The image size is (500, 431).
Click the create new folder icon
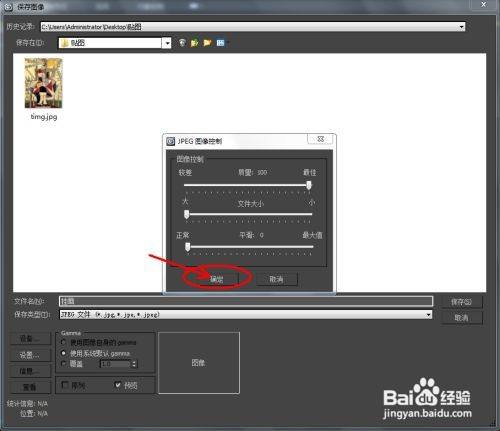207,43
